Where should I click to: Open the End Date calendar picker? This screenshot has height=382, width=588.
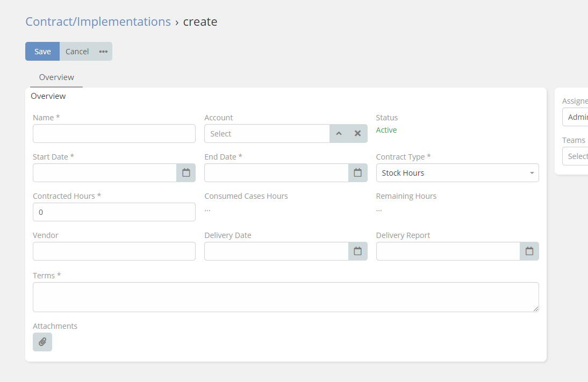(x=357, y=173)
